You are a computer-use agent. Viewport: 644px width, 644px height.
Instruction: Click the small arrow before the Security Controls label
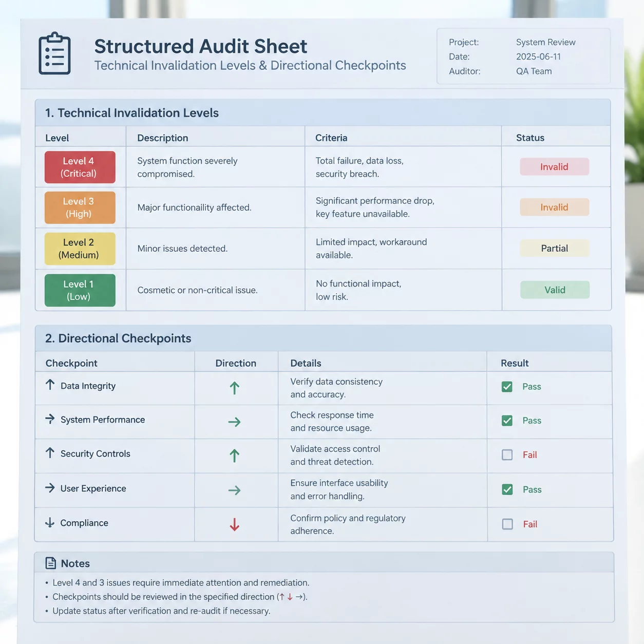50,452
